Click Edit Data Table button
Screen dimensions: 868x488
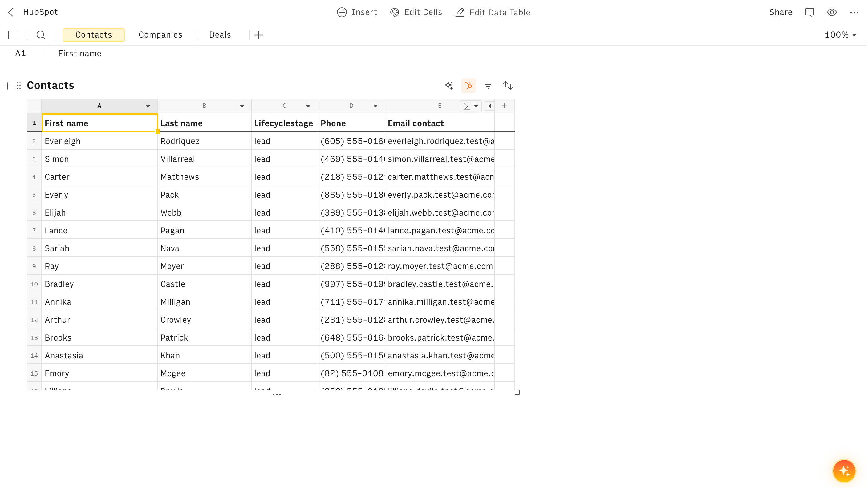coord(493,12)
